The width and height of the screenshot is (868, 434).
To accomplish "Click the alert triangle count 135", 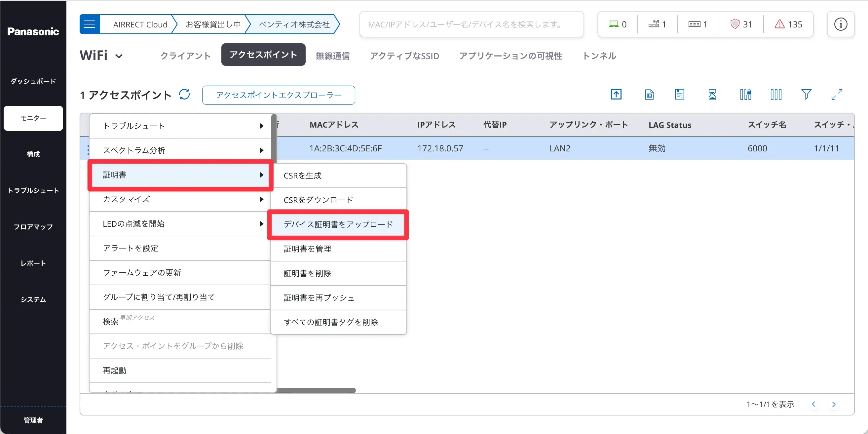I will 788,24.
